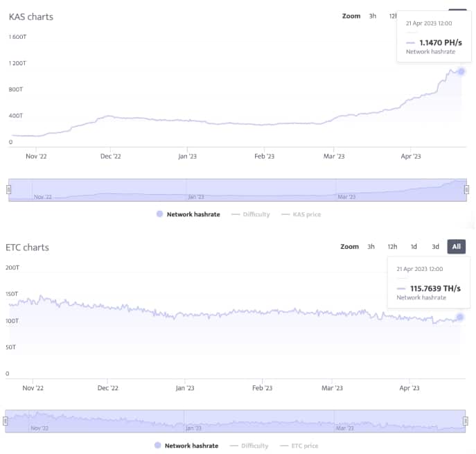
Task: Grab left handle of KAS range navigator
Action: coord(8,190)
